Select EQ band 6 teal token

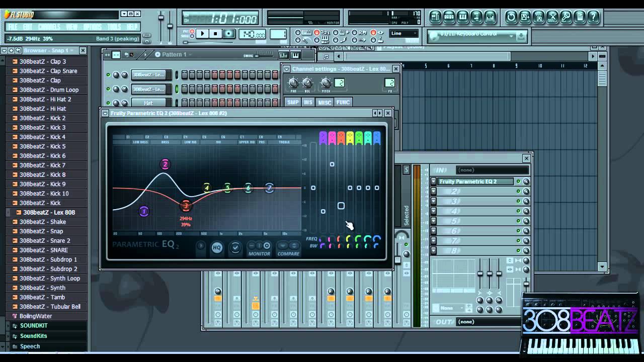tap(248, 188)
